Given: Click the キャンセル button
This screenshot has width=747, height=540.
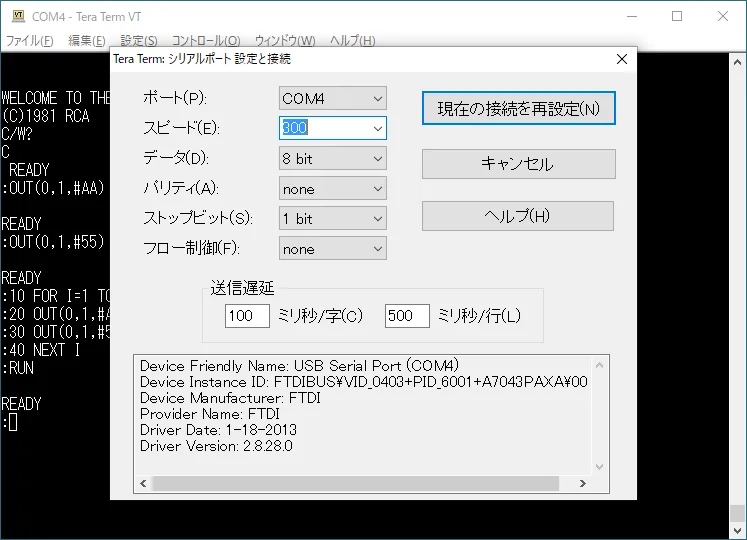Looking at the screenshot, I should 518,164.
